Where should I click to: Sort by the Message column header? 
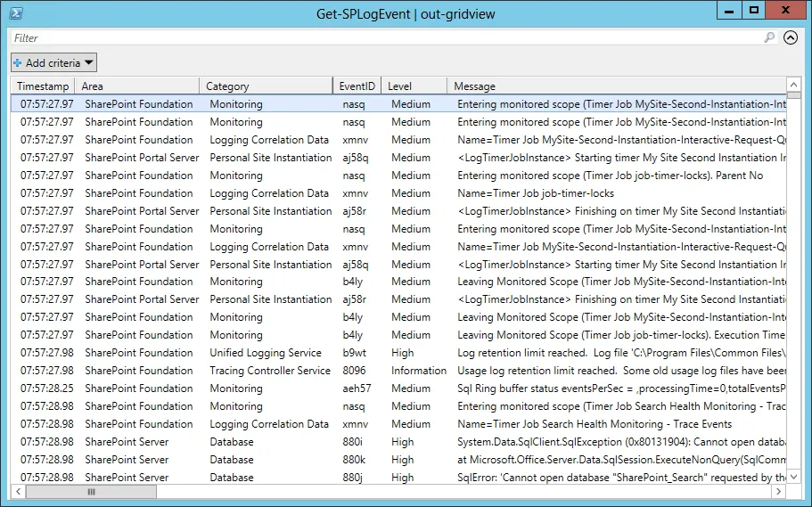point(617,86)
